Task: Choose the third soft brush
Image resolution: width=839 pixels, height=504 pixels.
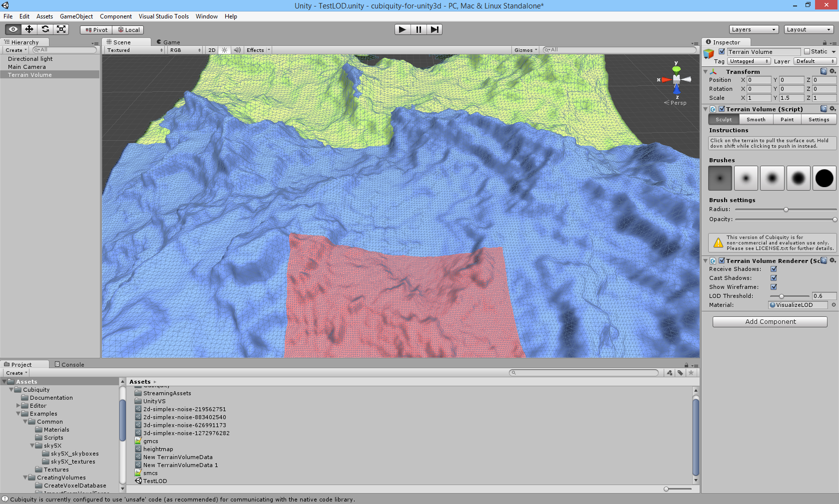Action: (x=772, y=178)
